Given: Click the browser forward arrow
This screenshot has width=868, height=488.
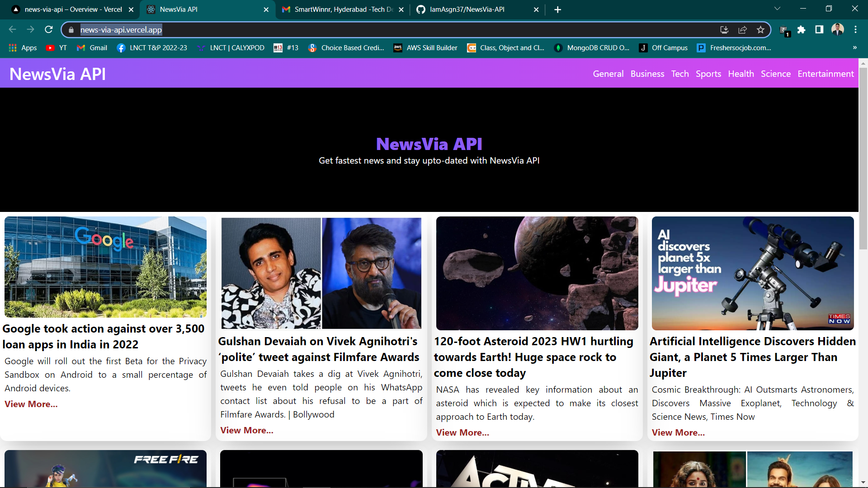Looking at the screenshot, I should click(x=30, y=30).
